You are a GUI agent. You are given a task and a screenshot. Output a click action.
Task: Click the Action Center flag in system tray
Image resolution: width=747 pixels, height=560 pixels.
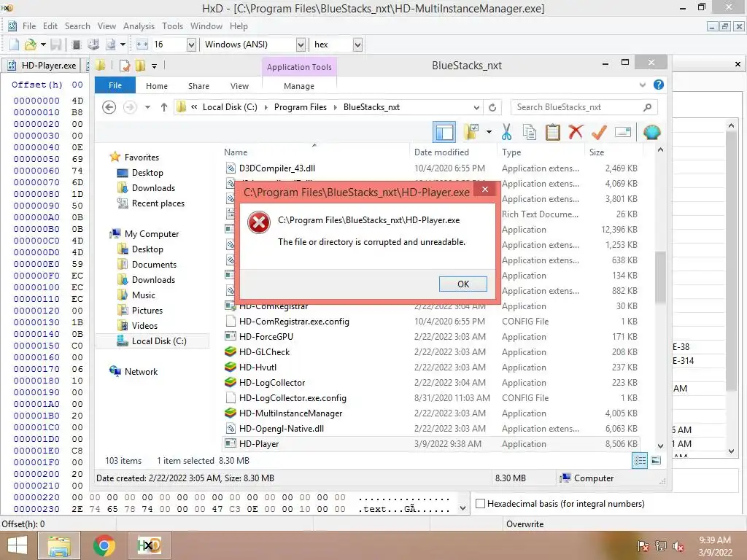point(643,546)
